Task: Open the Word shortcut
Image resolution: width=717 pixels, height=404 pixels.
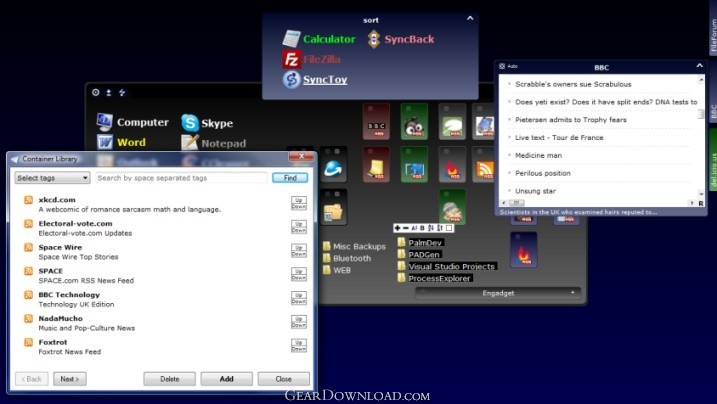Action: [121, 142]
